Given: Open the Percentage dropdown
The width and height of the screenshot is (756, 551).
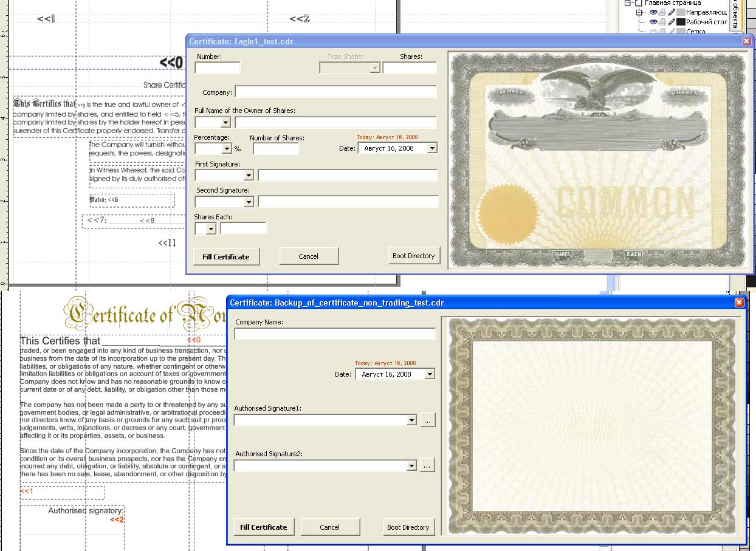Looking at the screenshot, I should [227, 148].
